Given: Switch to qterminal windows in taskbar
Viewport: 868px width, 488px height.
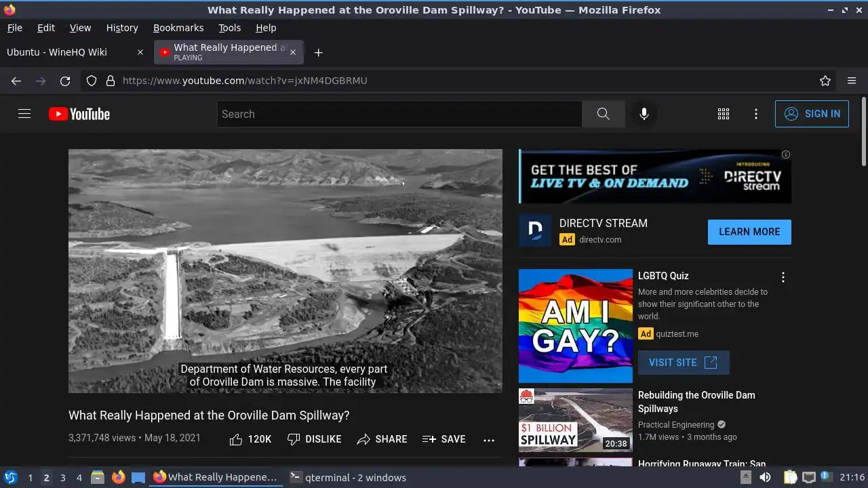Looking at the screenshot, I should (348, 477).
